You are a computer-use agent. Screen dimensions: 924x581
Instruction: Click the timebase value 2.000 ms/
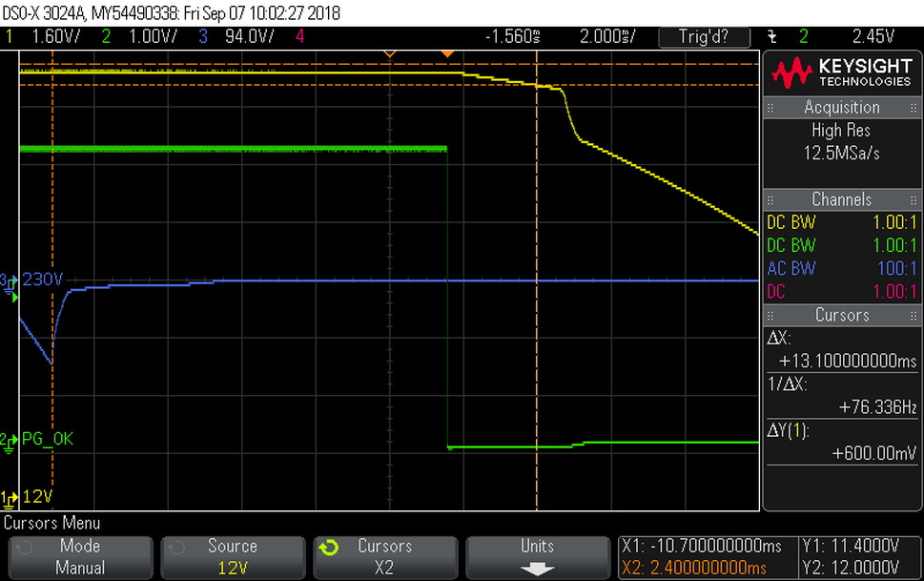(607, 36)
